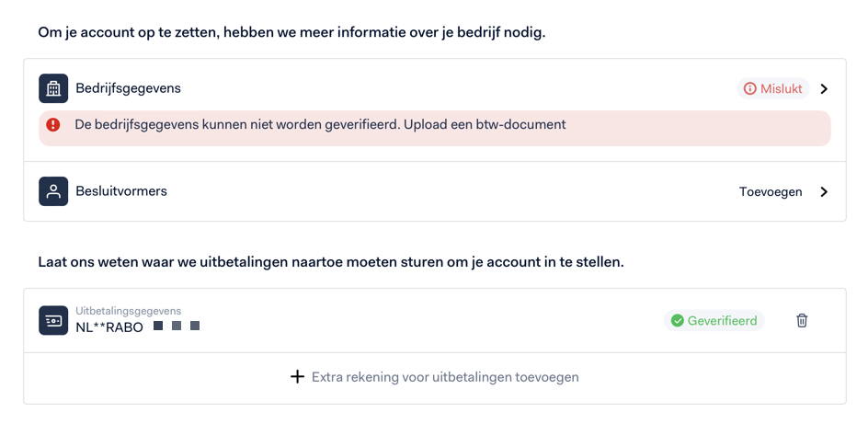Open the Mislukt status badge

[773, 88]
